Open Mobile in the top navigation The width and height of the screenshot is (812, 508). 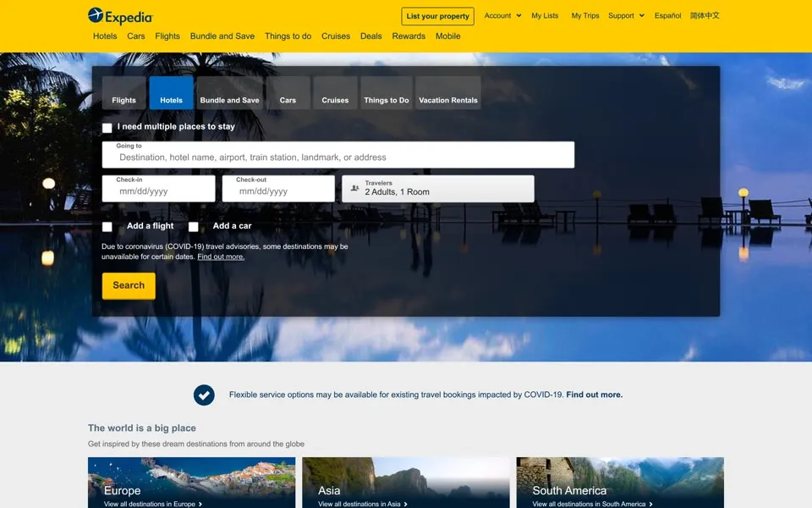point(448,36)
